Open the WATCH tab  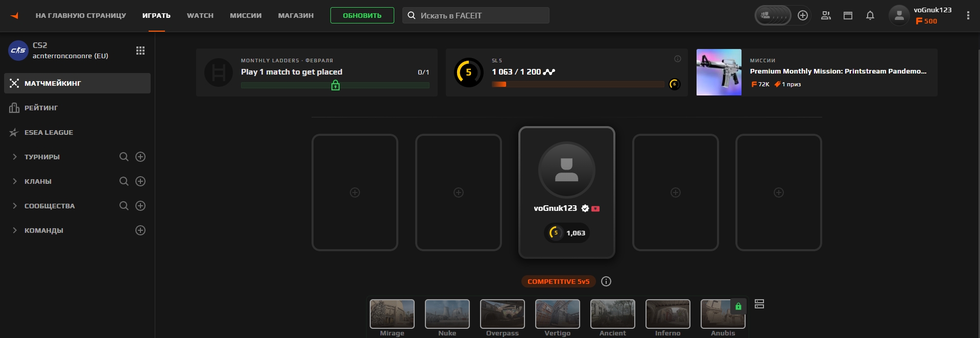(x=200, y=16)
